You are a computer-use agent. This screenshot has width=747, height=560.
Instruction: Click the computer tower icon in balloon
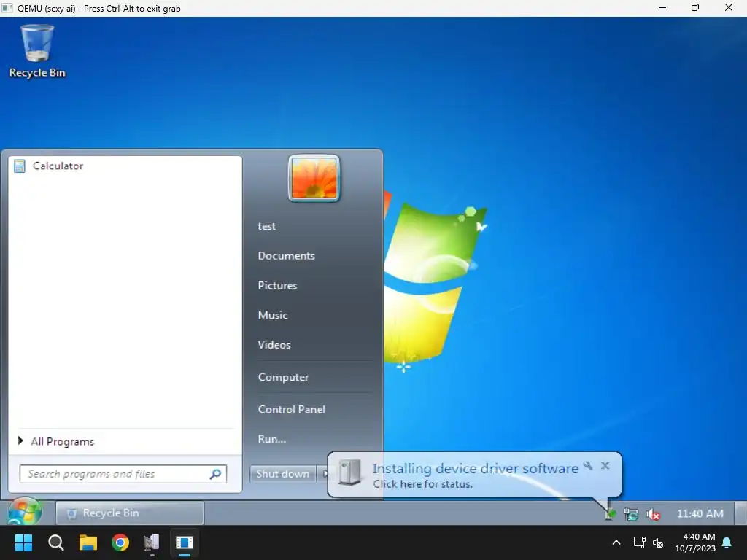click(349, 473)
